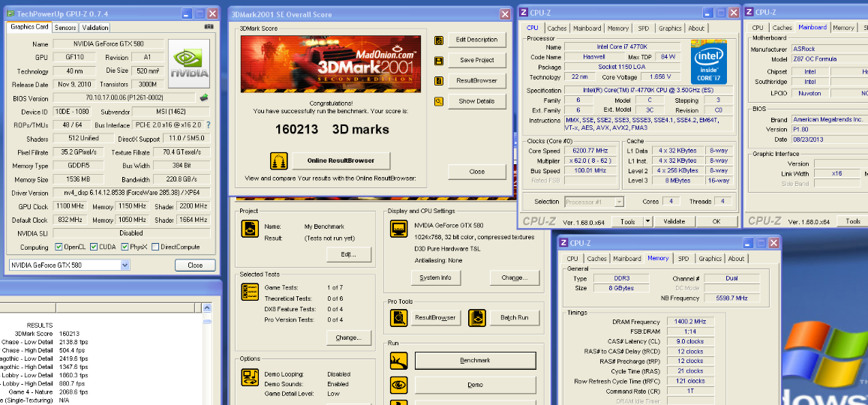Click the Edit Description button

click(476, 40)
